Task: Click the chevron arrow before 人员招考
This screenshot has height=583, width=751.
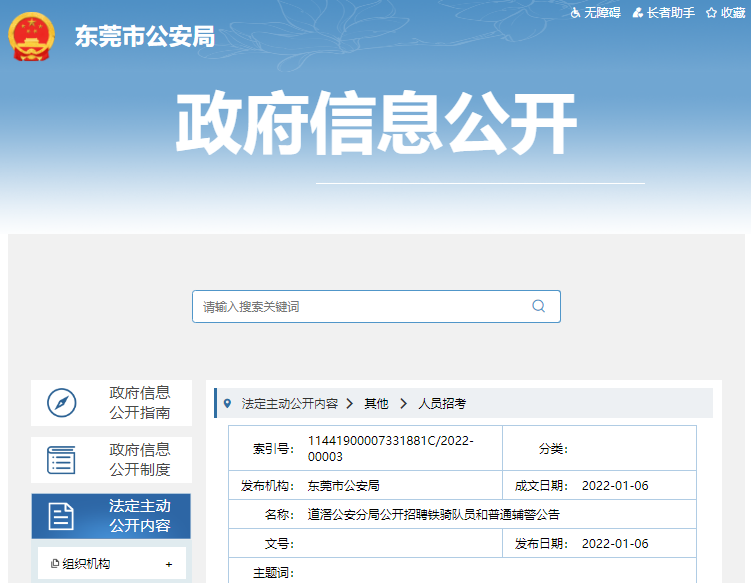Action: coord(404,404)
